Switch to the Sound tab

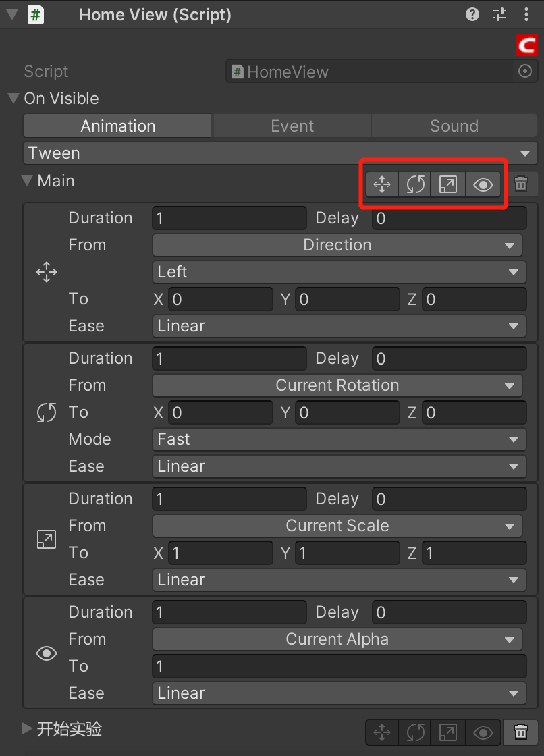[x=454, y=126]
